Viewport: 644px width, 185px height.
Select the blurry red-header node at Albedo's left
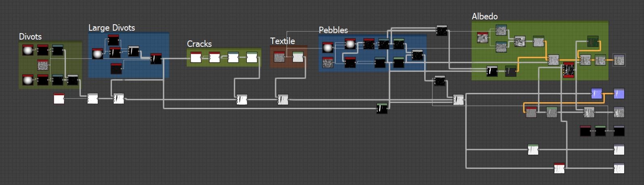[x=482, y=38]
